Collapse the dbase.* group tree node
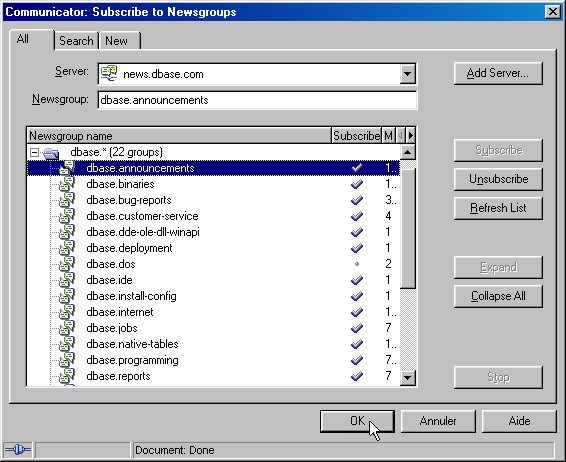The height and width of the screenshot is (462, 566). tap(34, 153)
